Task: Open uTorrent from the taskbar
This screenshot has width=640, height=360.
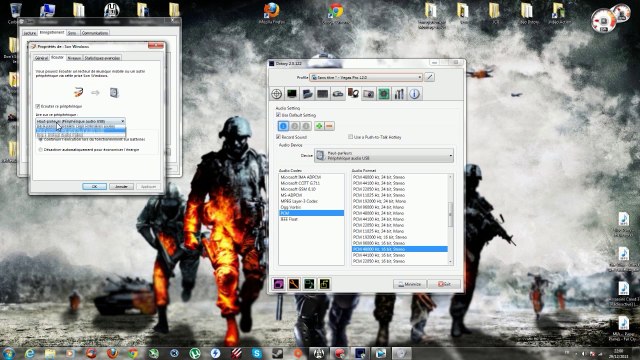Action: point(195,353)
